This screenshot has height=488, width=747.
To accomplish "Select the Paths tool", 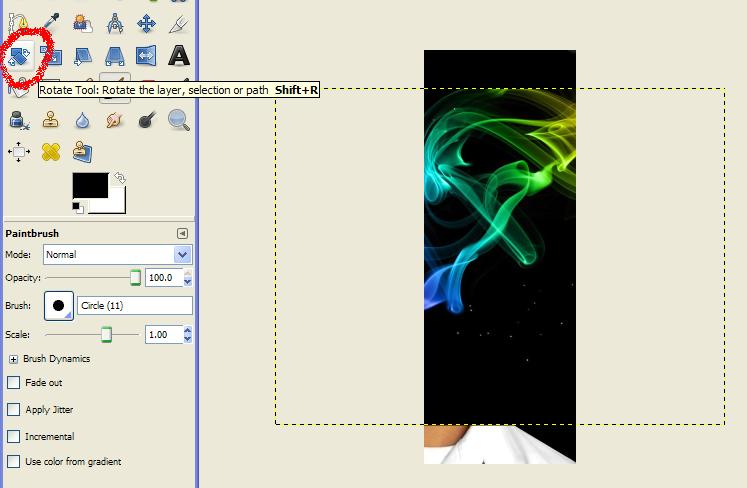I will point(18,24).
